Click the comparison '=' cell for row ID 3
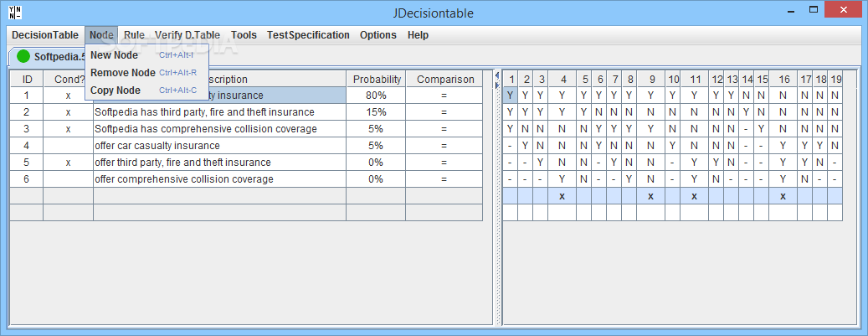The height and width of the screenshot is (336, 868). (444, 129)
